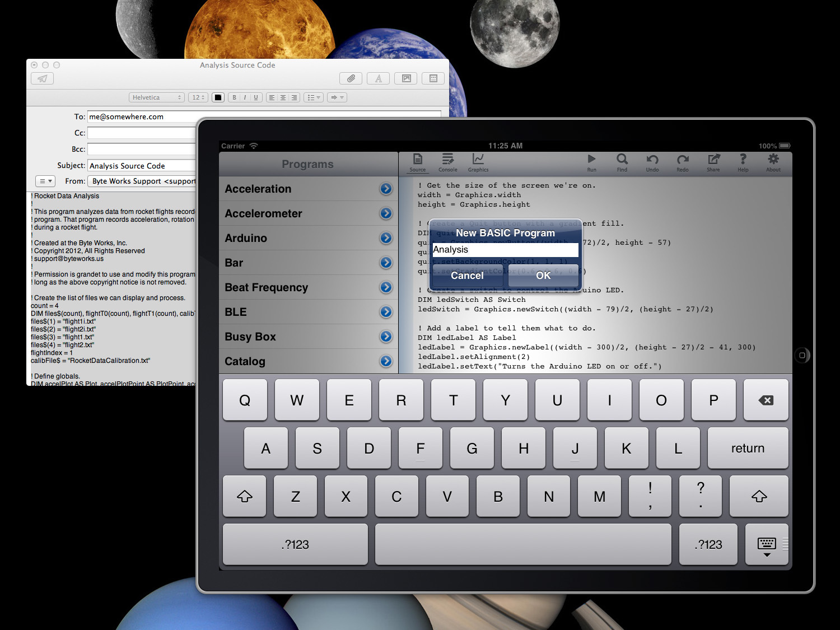
Task: Open details arrow for Accelerometer program
Action: pyautogui.click(x=386, y=213)
